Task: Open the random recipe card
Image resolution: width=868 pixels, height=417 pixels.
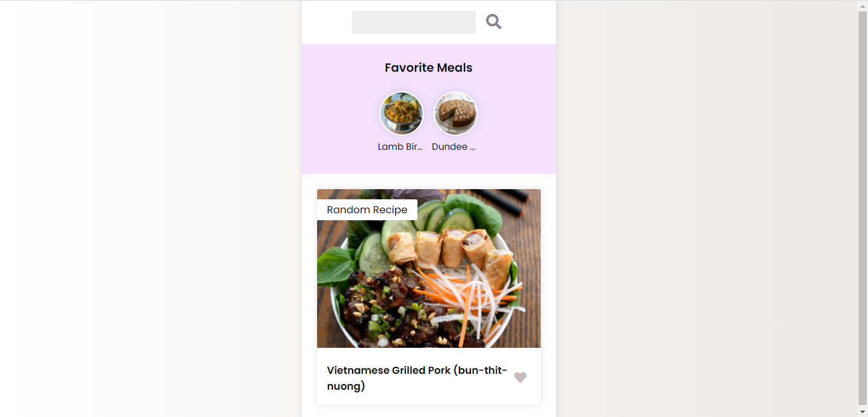Action: (429, 295)
